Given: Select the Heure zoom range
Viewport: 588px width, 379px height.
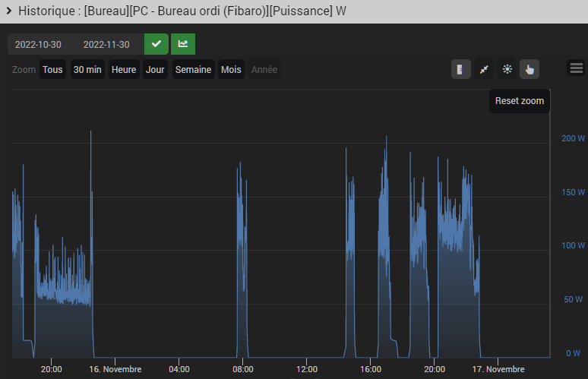Looking at the screenshot, I should (x=124, y=69).
